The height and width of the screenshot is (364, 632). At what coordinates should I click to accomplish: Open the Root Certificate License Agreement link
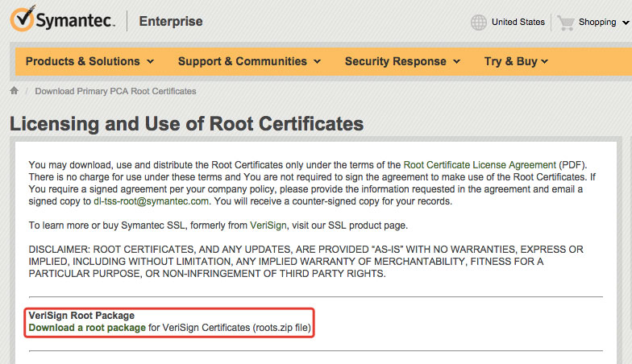pos(480,164)
